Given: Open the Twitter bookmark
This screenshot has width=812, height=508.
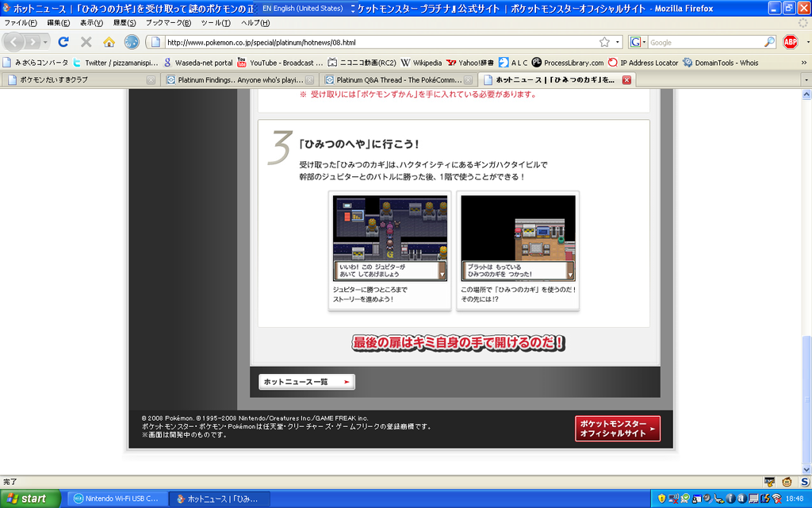Looking at the screenshot, I should [x=116, y=63].
